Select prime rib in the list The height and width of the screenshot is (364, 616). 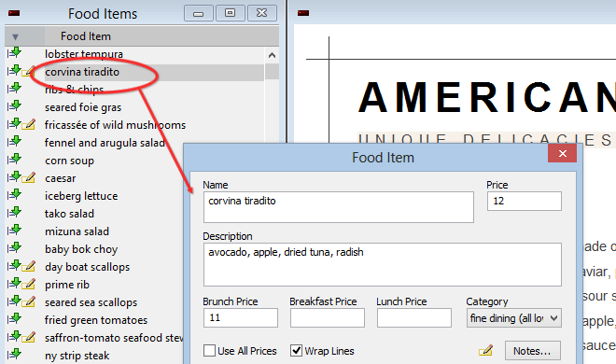(67, 285)
